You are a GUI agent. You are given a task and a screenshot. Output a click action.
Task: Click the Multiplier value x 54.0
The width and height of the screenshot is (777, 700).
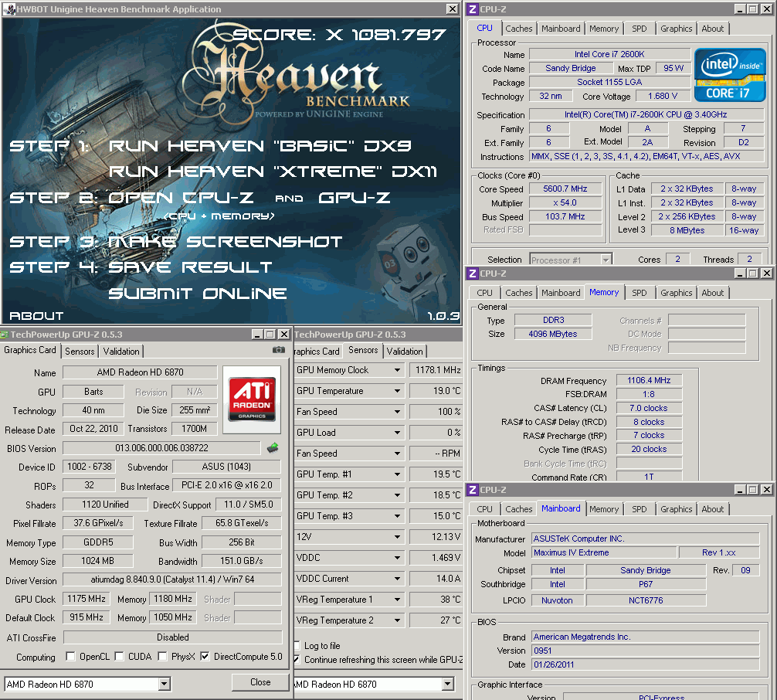coord(565,202)
